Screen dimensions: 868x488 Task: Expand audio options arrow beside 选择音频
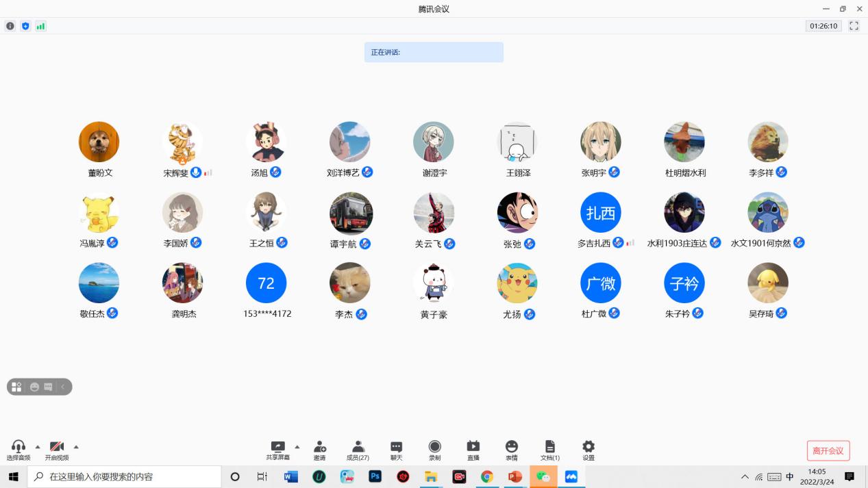pyautogui.click(x=38, y=447)
